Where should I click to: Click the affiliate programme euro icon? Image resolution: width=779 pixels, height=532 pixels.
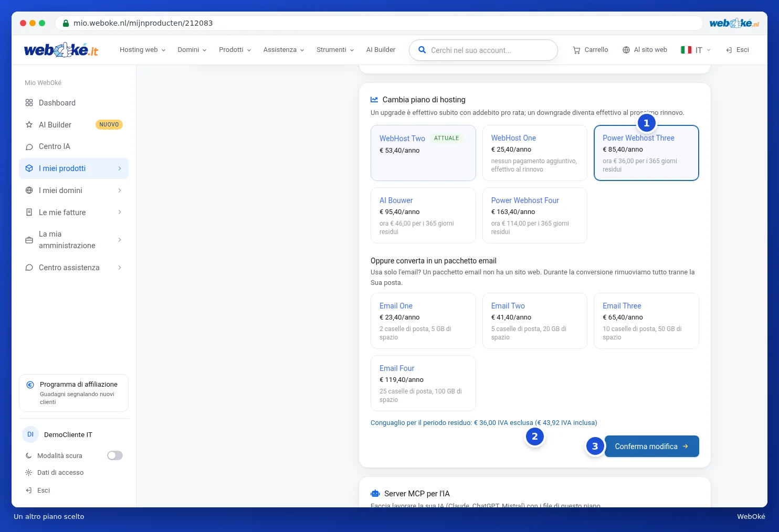(30, 385)
